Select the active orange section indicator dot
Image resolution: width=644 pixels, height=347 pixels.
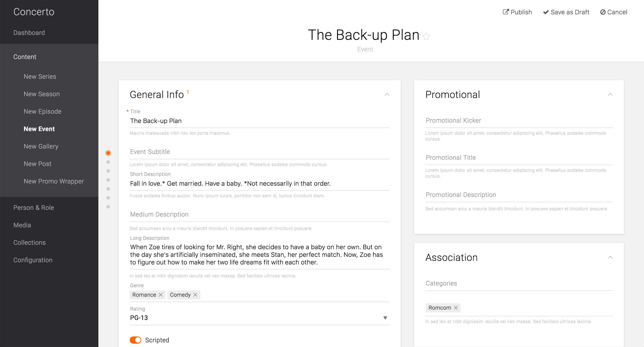click(108, 153)
